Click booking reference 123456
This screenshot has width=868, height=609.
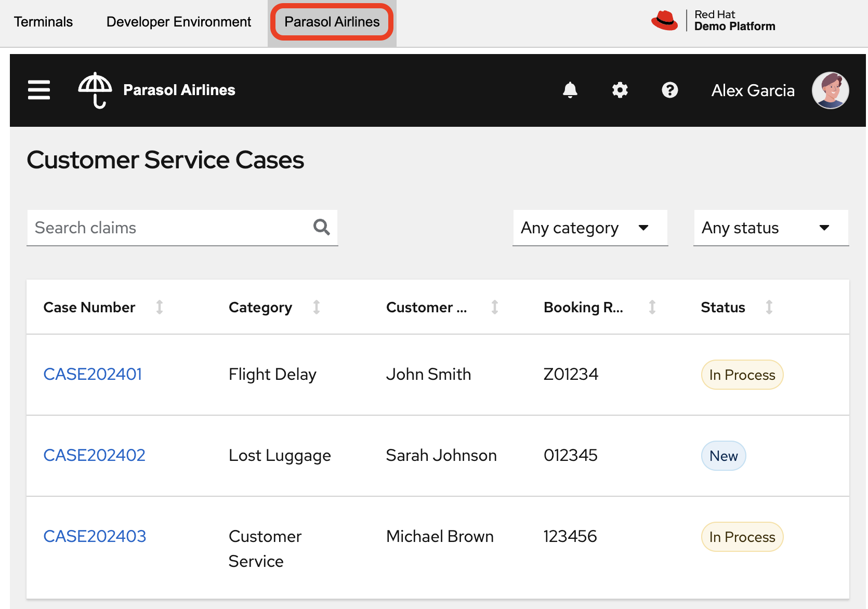click(570, 536)
